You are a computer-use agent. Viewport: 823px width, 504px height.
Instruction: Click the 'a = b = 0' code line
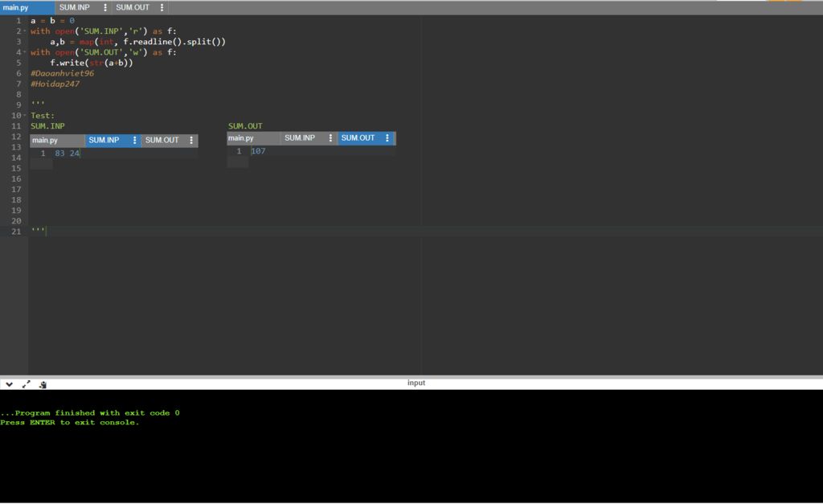coord(52,20)
